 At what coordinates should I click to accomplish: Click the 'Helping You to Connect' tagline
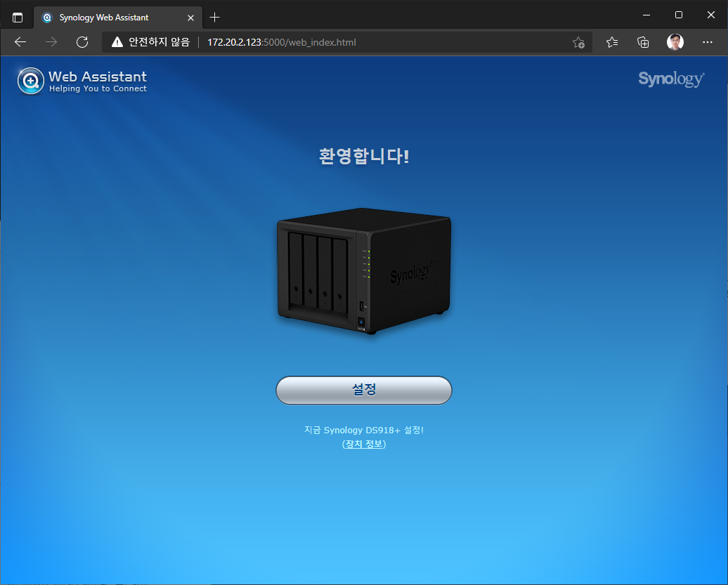click(98, 88)
